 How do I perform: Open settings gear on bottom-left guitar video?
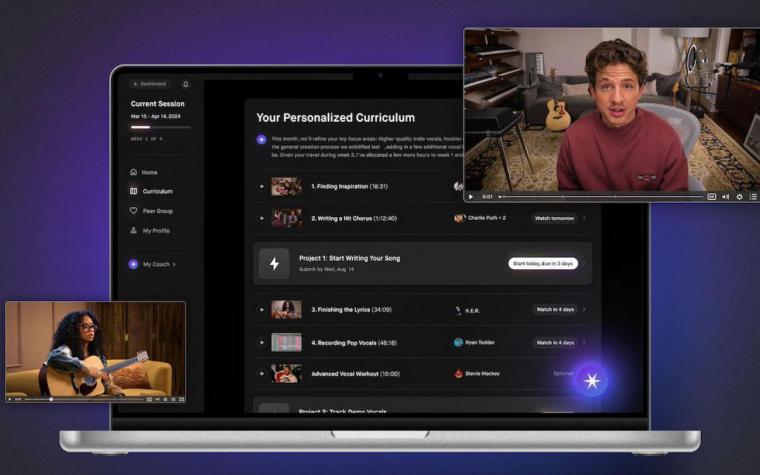[x=165, y=399]
